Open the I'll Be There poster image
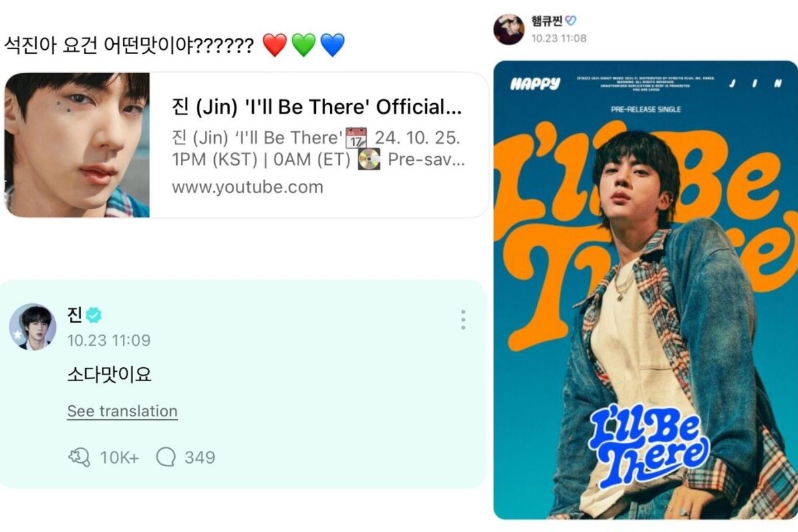Image resolution: width=798 pixels, height=532 pixels. pos(645,290)
